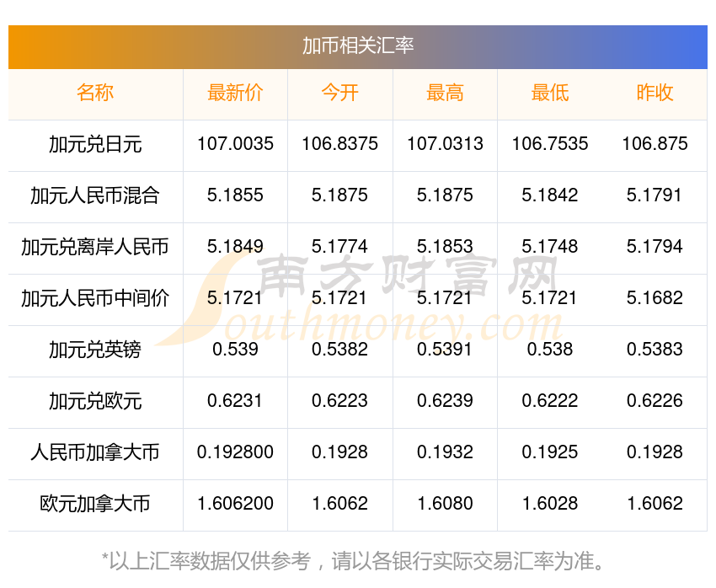The width and height of the screenshot is (716, 588).
Task: Click the high value 0.1932
Action: point(445,452)
